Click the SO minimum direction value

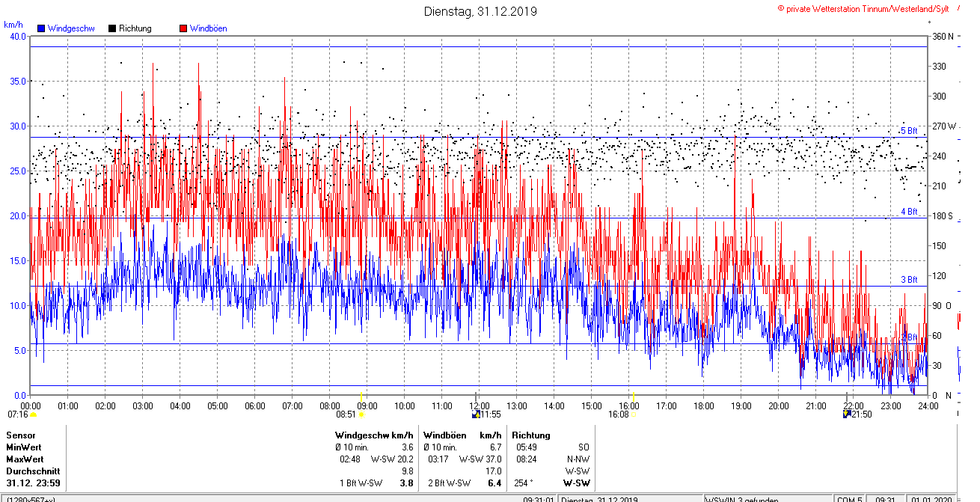click(x=584, y=447)
